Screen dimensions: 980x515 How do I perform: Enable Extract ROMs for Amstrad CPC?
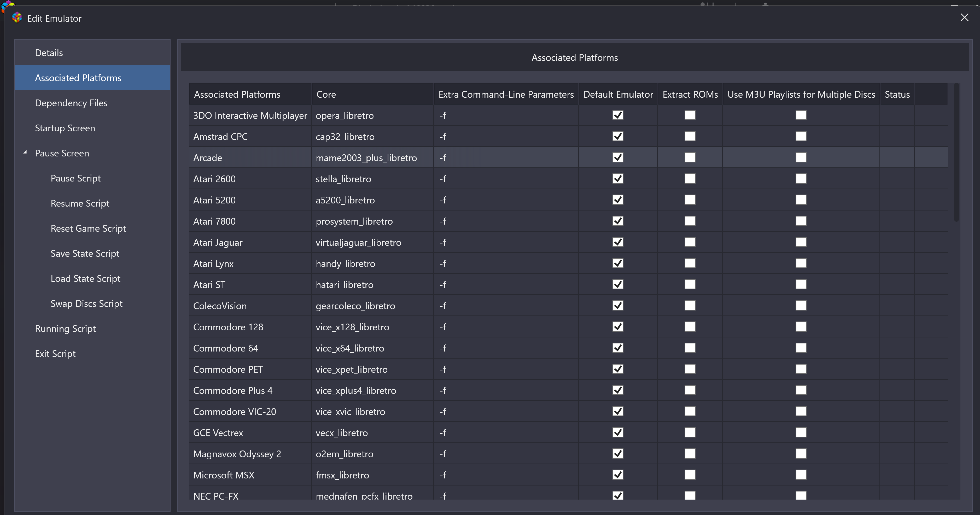pyautogui.click(x=690, y=136)
